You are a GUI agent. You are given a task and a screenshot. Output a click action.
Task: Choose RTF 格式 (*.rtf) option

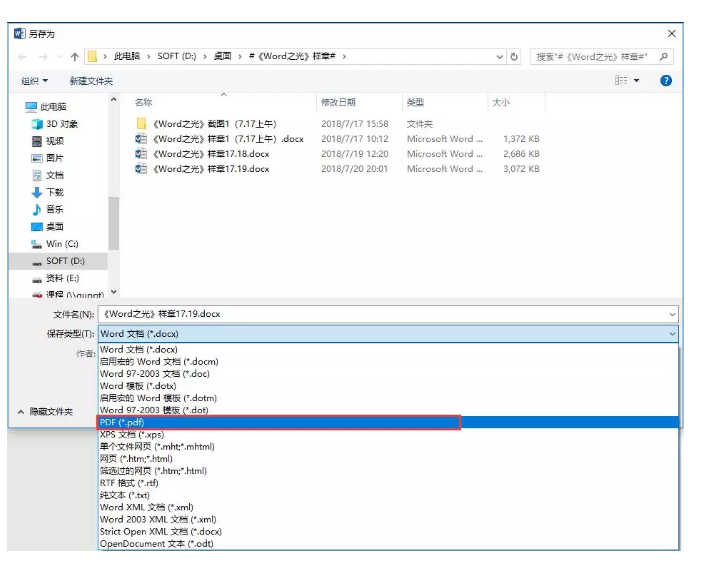388,483
